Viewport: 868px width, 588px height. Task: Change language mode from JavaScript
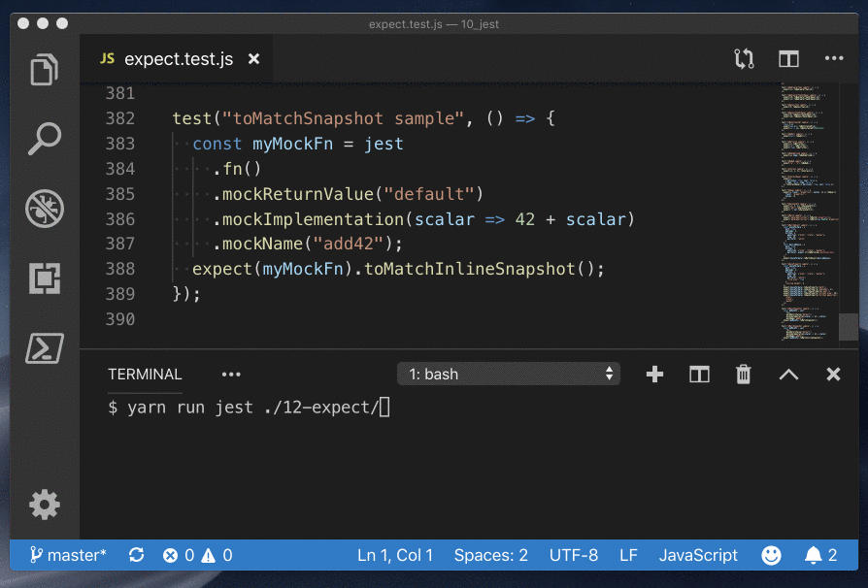coord(698,555)
